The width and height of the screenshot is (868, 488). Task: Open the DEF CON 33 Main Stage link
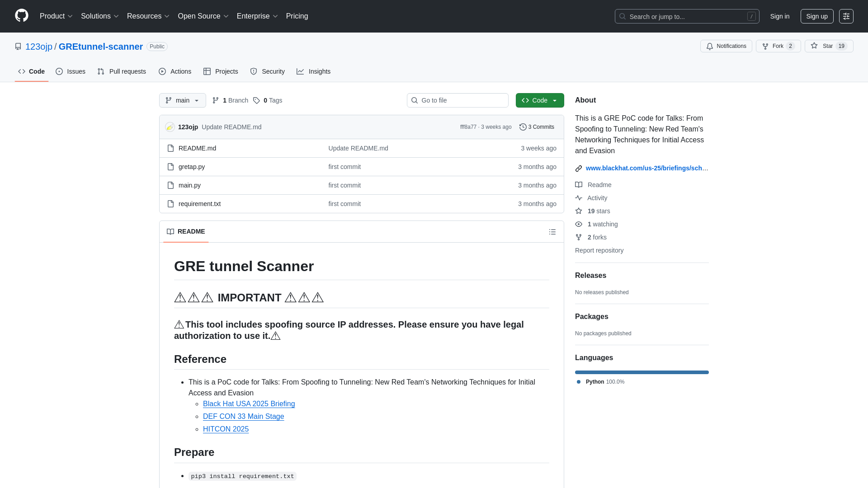[243, 417]
